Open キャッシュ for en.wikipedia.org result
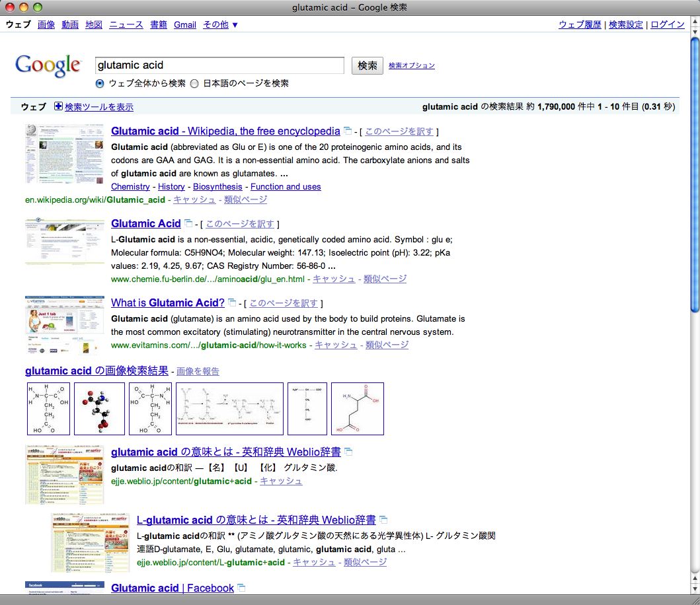 click(x=194, y=199)
